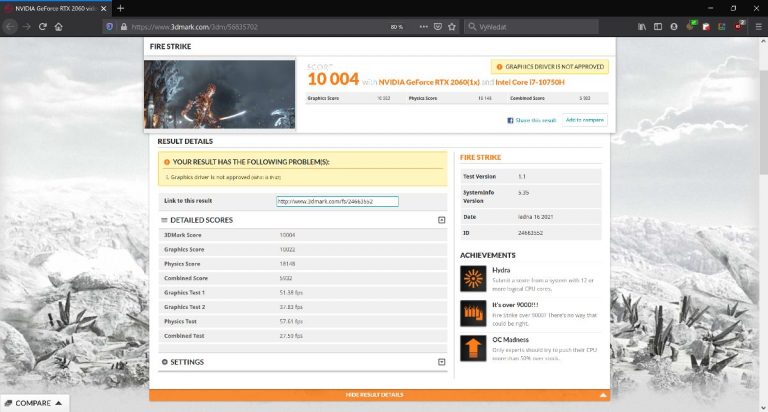768x412 pixels.
Task: Click the OC Madness achievement icon
Action: coord(473,348)
